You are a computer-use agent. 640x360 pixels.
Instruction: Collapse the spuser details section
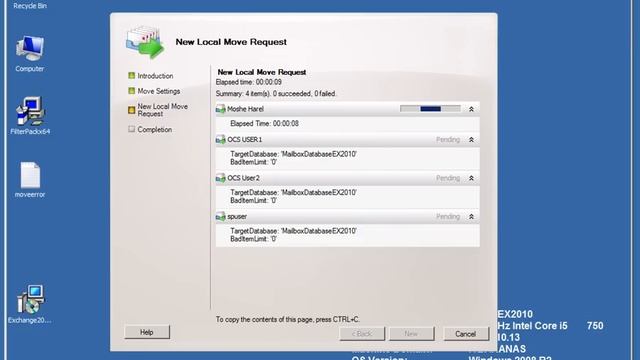point(471,216)
